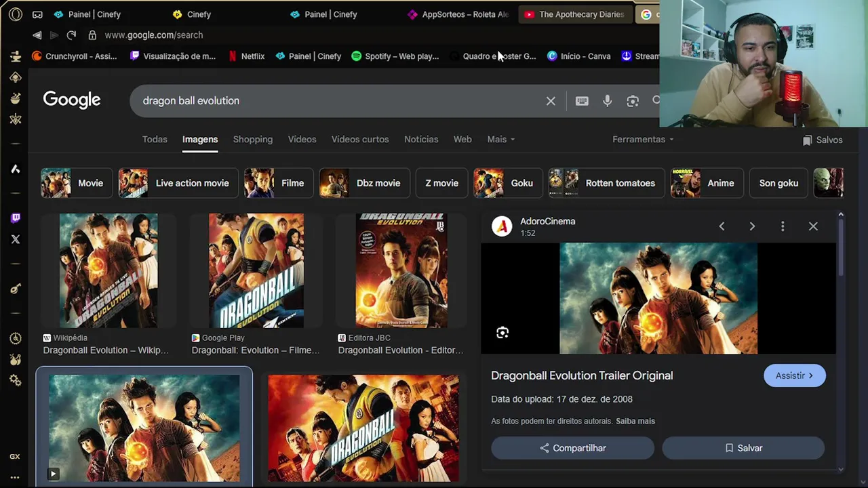Open the Spotify – Web player bookmark

pos(395,56)
